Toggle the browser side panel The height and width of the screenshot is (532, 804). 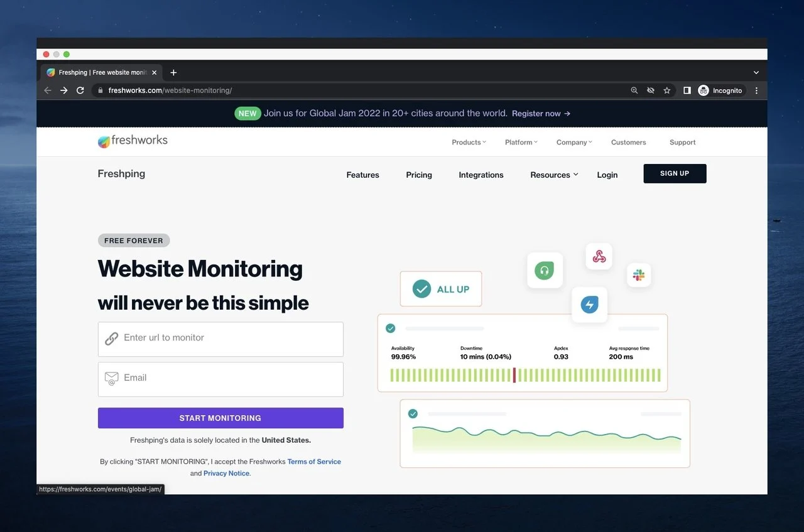click(687, 90)
